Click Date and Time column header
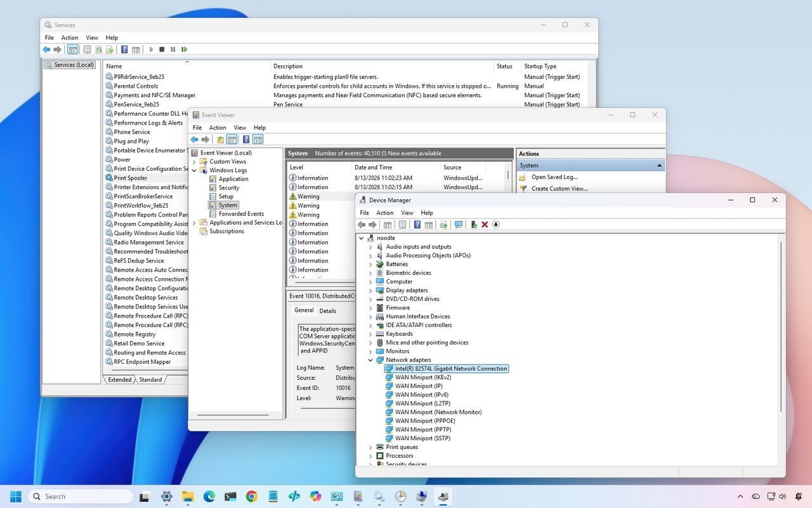 tap(396, 168)
